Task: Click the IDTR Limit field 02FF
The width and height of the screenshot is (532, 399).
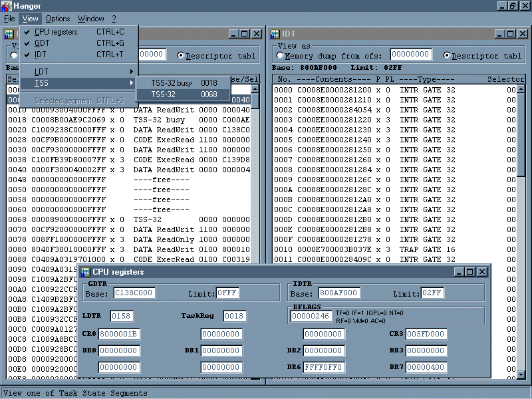Action: click(x=432, y=293)
